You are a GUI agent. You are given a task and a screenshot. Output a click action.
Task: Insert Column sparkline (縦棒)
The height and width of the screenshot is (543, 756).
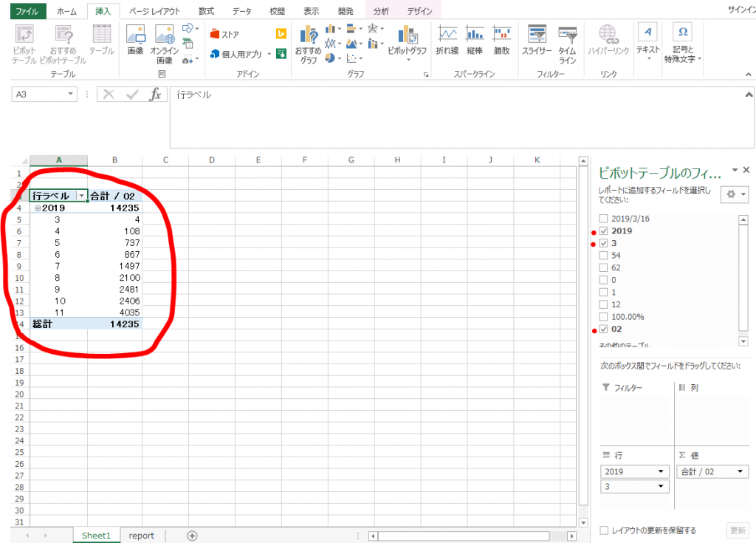[475, 40]
